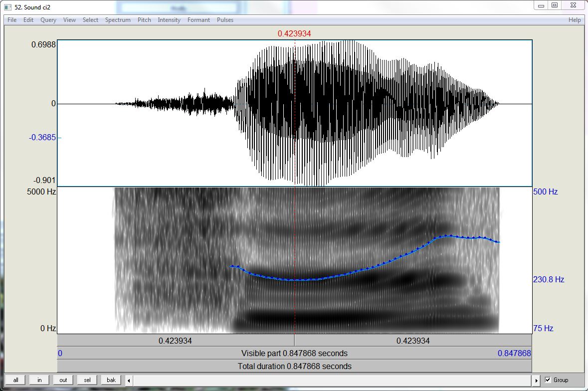588x391 pixels.
Task: Click the 'in' zoom button
Action: coord(39,380)
